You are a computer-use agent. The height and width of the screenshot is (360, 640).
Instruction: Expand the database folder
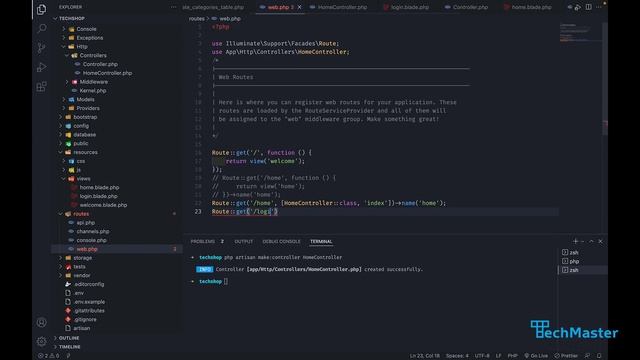[84, 135]
